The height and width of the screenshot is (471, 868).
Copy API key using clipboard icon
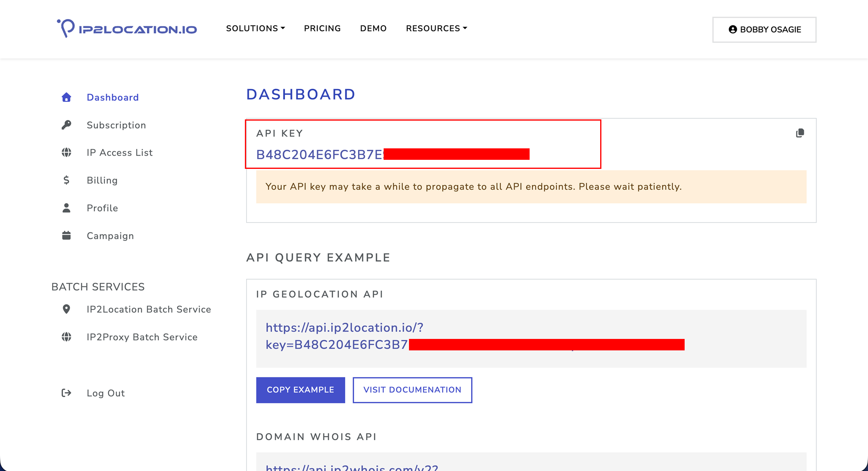[x=800, y=133]
